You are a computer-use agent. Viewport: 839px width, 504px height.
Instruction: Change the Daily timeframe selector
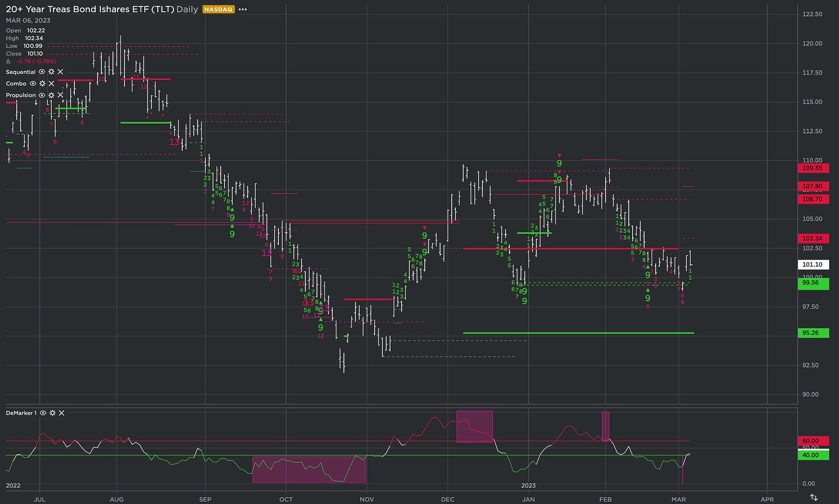(x=187, y=9)
